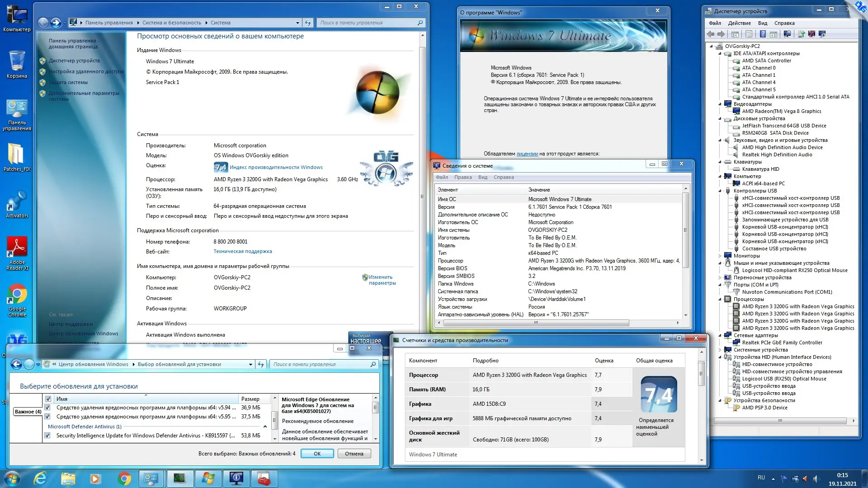Click update driver software toolbar icon
This screenshot has height=488, width=868.
(802, 34)
